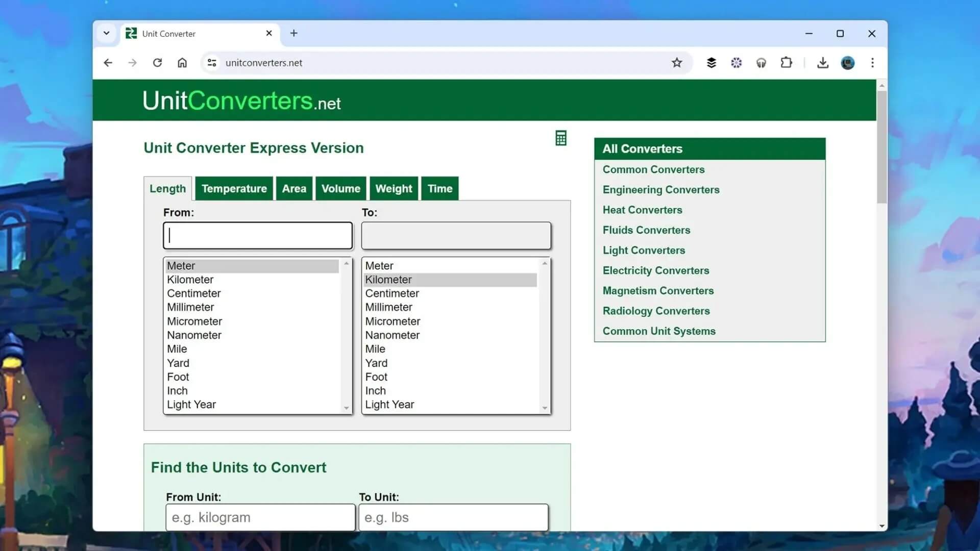980x551 pixels.
Task: Click the From input field to type value
Action: tap(258, 236)
